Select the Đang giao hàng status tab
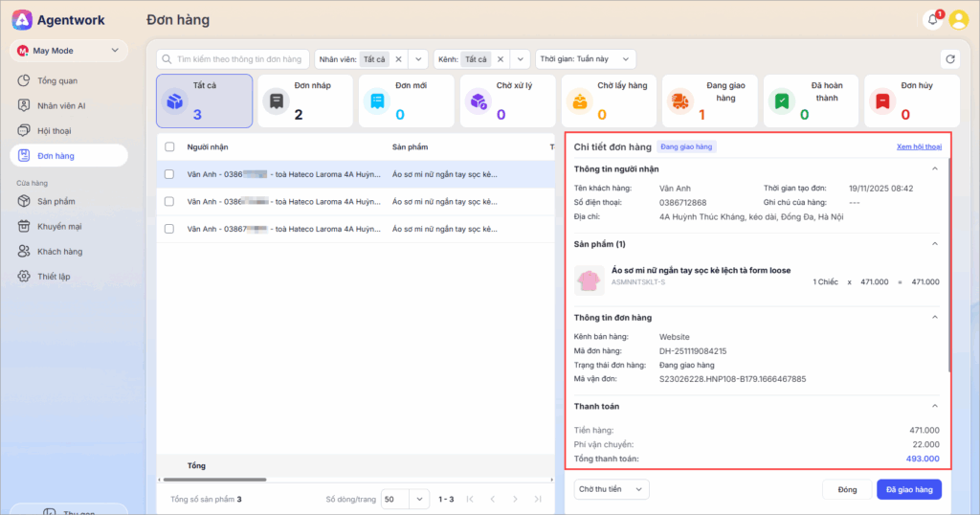The height and width of the screenshot is (515, 980). pyautogui.click(x=705, y=101)
